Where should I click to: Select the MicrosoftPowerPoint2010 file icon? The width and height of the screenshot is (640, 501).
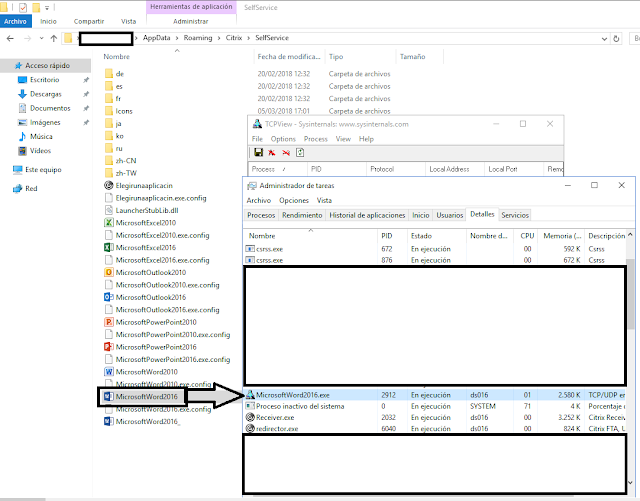109,322
